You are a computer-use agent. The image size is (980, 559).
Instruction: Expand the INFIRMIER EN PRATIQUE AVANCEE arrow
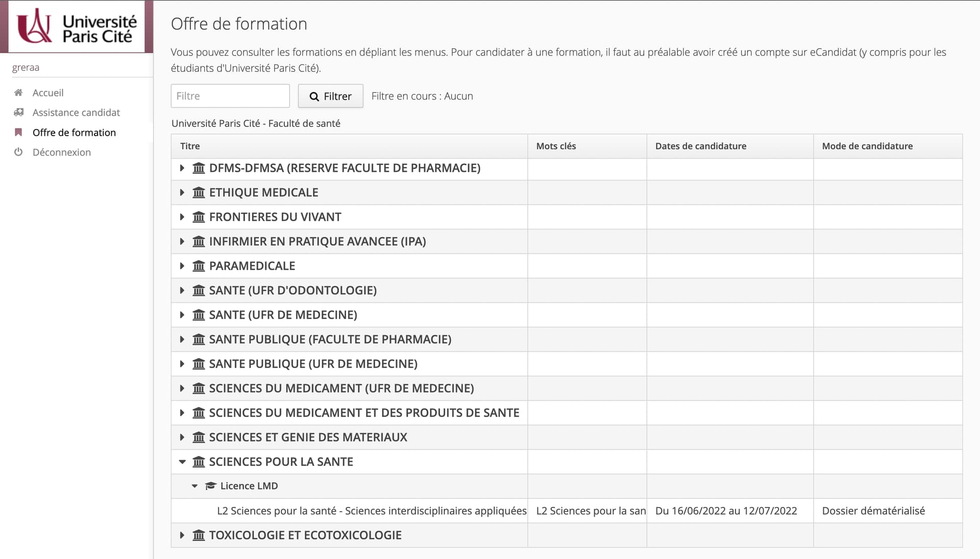click(182, 241)
